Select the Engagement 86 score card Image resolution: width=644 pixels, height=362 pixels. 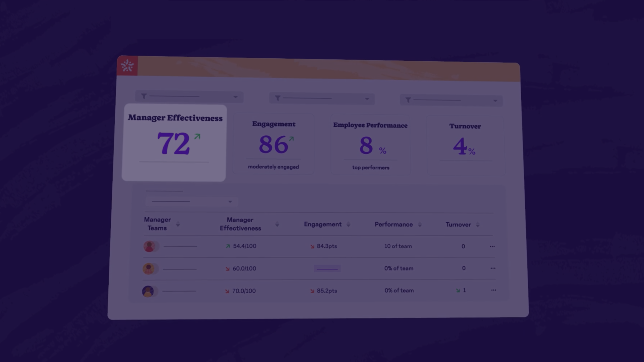coord(274,144)
